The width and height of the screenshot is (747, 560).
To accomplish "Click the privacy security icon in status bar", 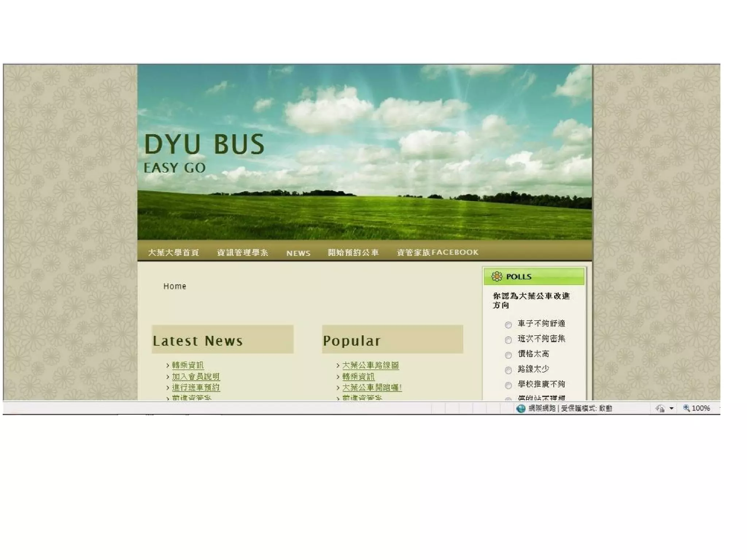I will pyautogui.click(x=660, y=408).
